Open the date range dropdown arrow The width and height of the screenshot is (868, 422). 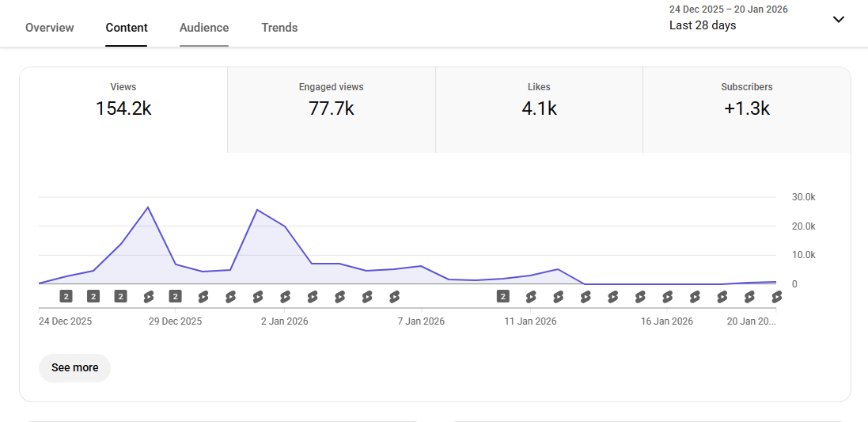coord(839,20)
